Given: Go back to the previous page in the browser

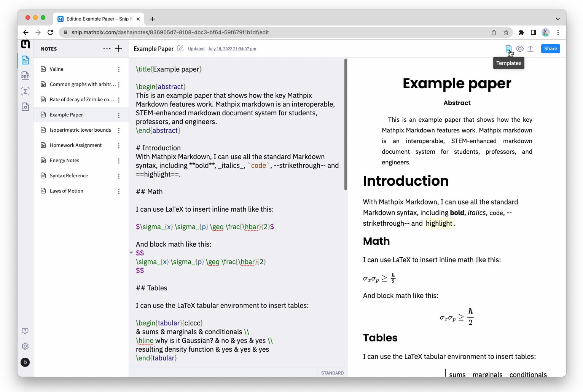Looking at the screenshot, I should 26,32.
